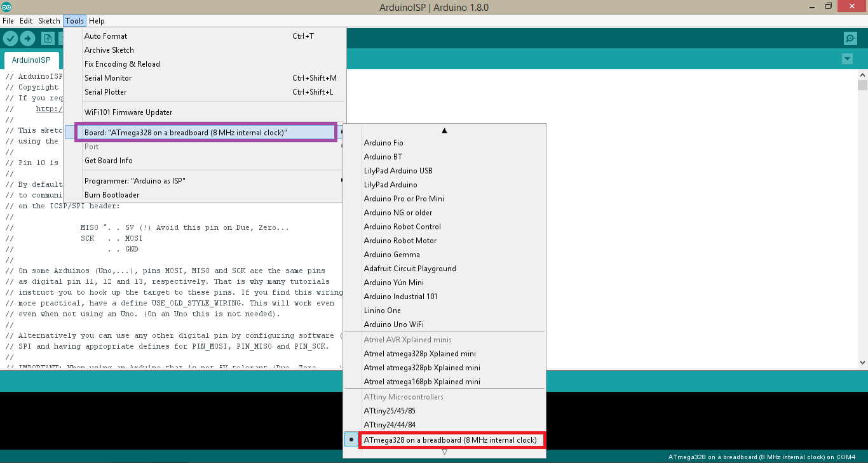
Task: Select Arduino Pro or Pro Mini
Action: click(x=444, y=199)
